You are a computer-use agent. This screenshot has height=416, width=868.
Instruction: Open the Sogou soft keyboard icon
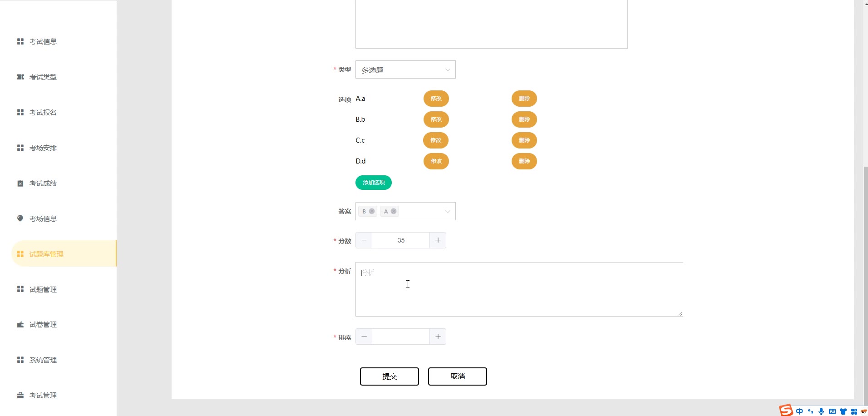832,411
